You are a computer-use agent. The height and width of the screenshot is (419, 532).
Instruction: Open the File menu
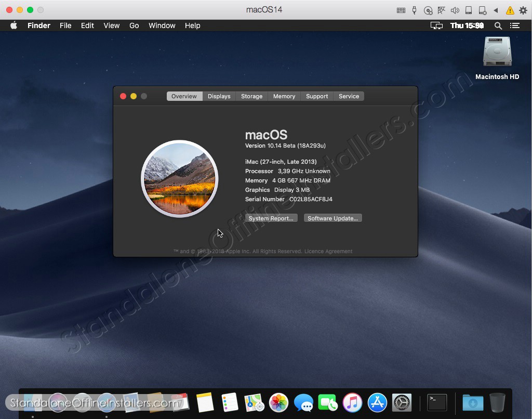(65, 25)
